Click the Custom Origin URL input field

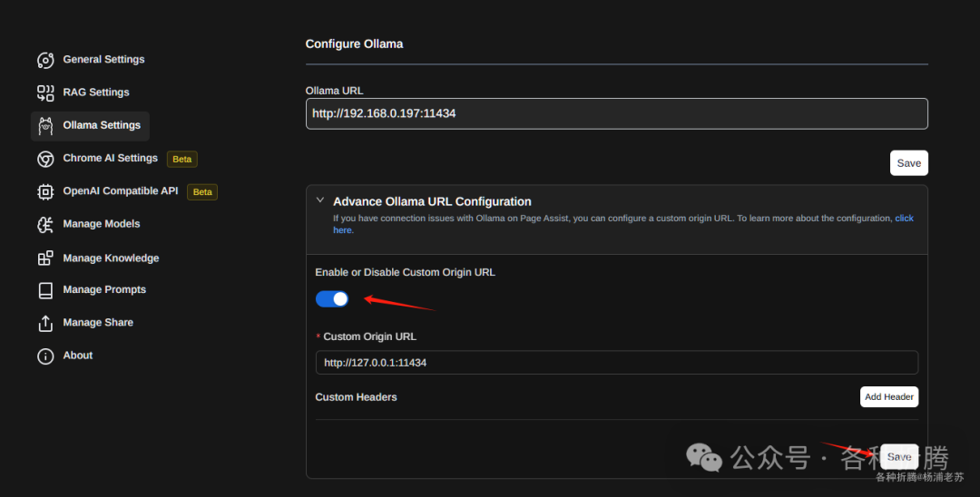617,363
